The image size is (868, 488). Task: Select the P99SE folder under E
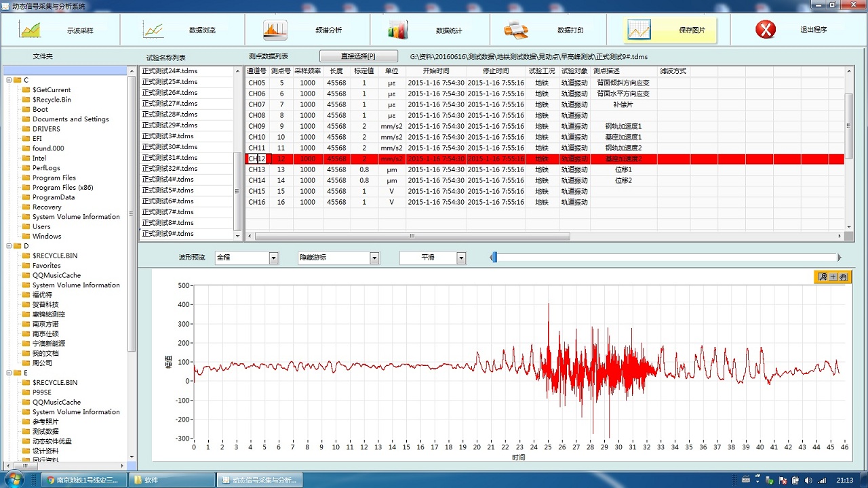tap(43, 392)
